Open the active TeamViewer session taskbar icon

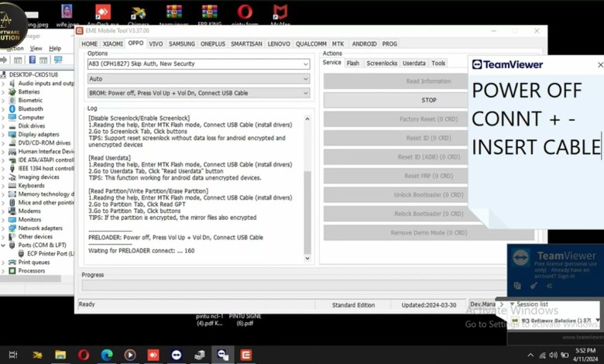click(x=223, y=355)
